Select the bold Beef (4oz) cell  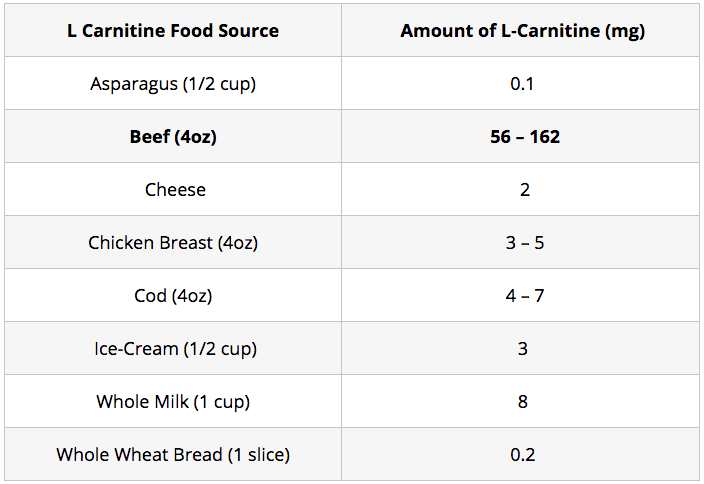tap(173, 137)
